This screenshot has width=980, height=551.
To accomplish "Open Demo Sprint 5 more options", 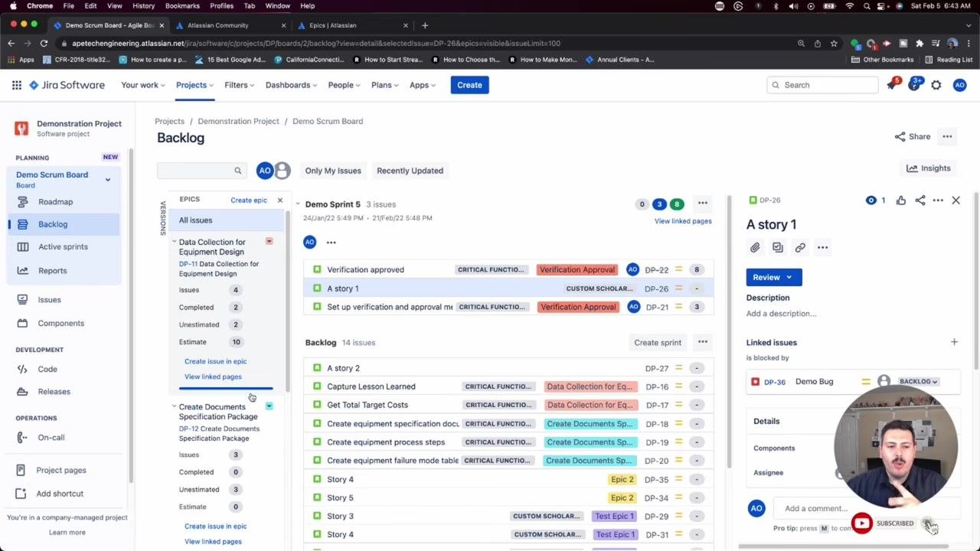I will (702, 204).
